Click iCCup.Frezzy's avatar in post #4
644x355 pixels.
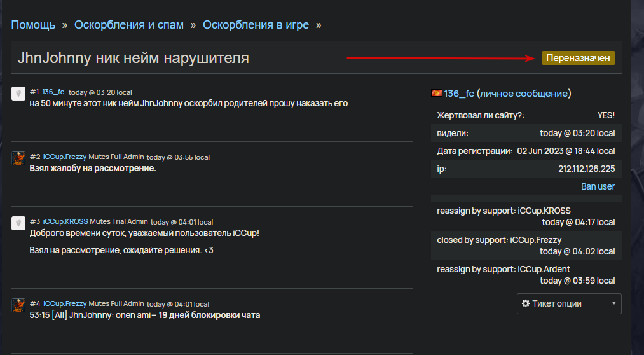[x=18, y=305]
